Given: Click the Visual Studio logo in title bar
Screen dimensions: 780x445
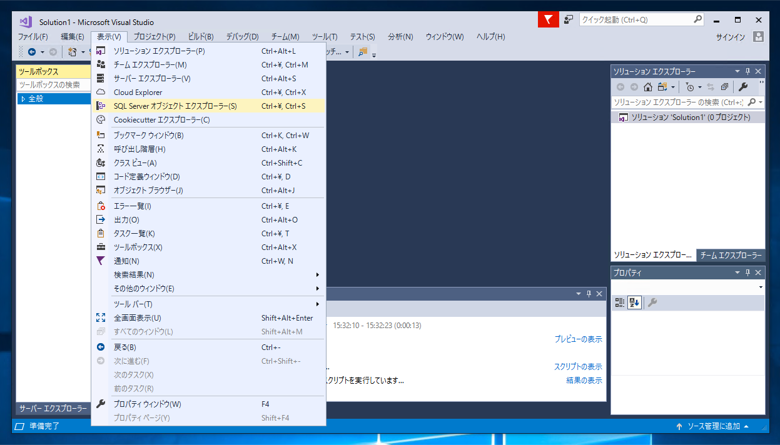Looking at the screenshot, I should click(x=25, y=21).
